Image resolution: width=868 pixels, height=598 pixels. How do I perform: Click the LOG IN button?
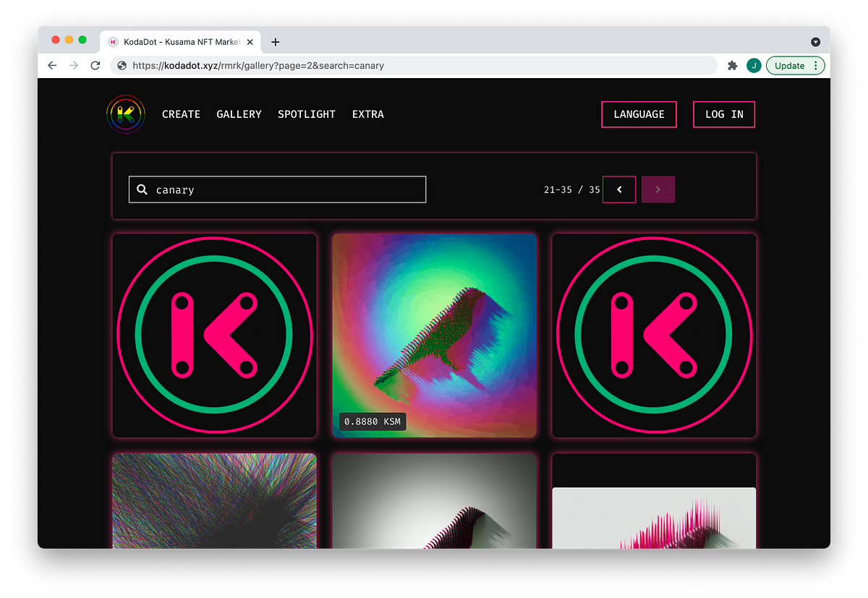724,114
